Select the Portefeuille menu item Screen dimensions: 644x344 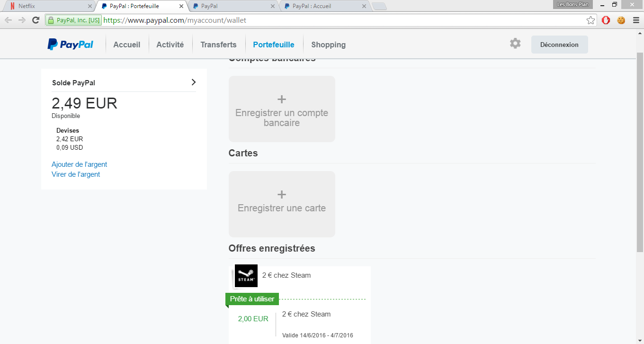click(274, 45)
